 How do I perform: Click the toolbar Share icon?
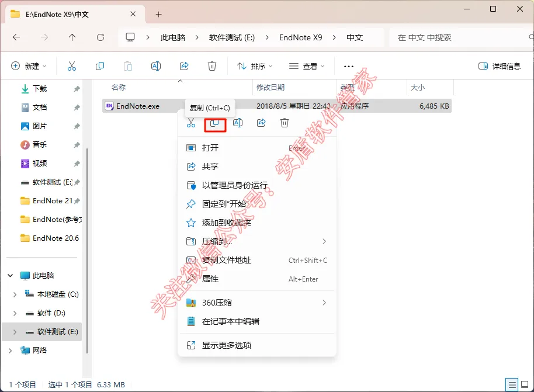[x=184, y=66]
